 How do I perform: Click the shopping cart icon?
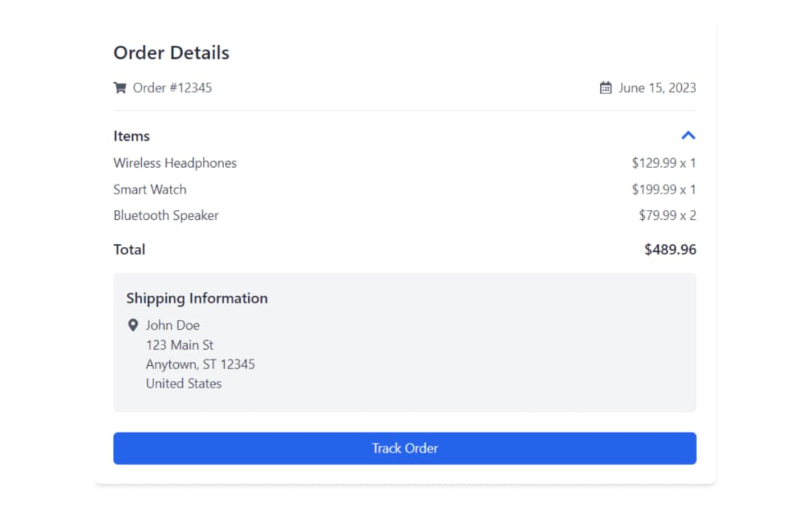(x=120, y=87)
